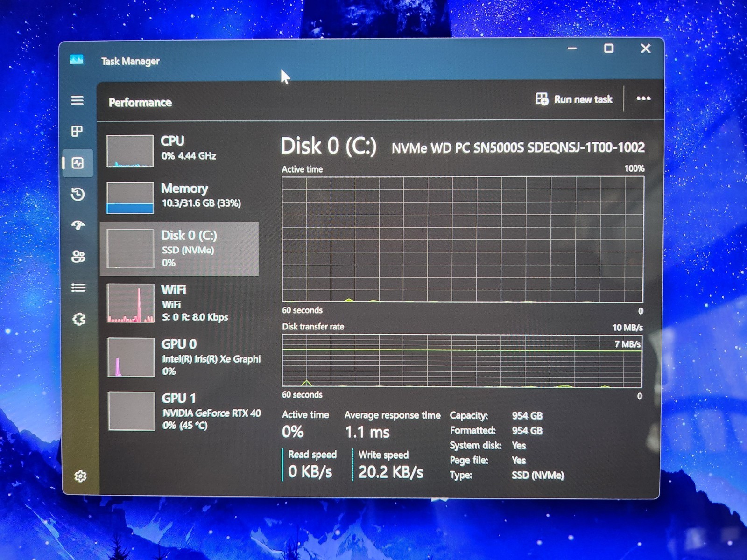Open the App history page icon

(78, 194)
